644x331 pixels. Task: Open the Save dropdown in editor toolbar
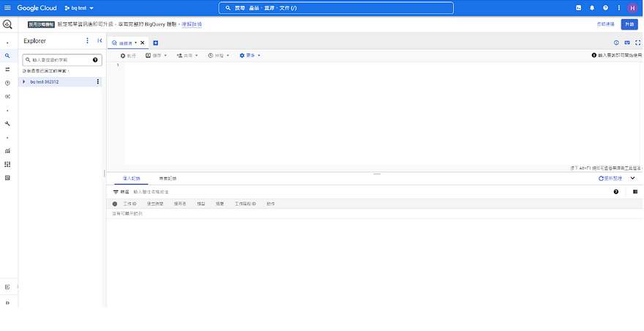coord(156,56)
